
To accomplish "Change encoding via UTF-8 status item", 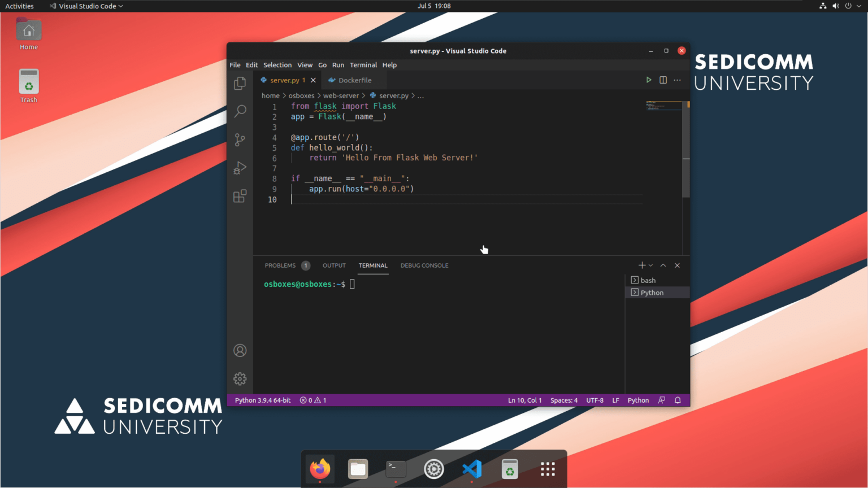I will pyautogui.click(x=594, y=400).
